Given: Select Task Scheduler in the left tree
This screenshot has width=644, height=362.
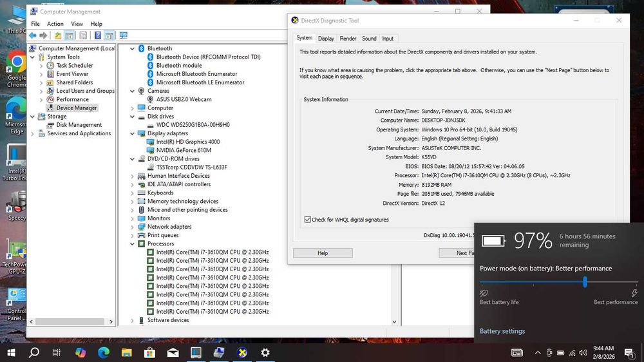Looking at the screenshot, I should 74,65.
